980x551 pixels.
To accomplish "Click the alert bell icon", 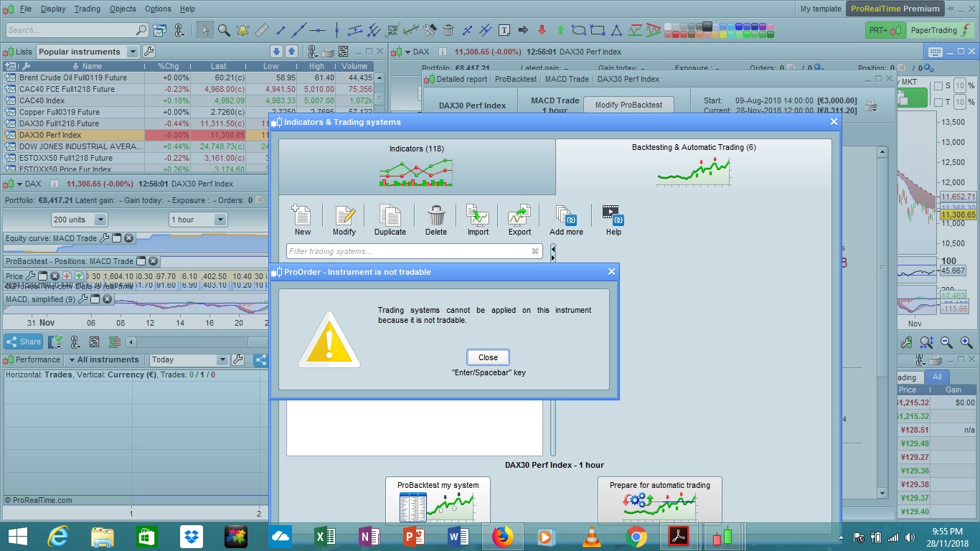I will pyautogui.click(x=242, y=30).
